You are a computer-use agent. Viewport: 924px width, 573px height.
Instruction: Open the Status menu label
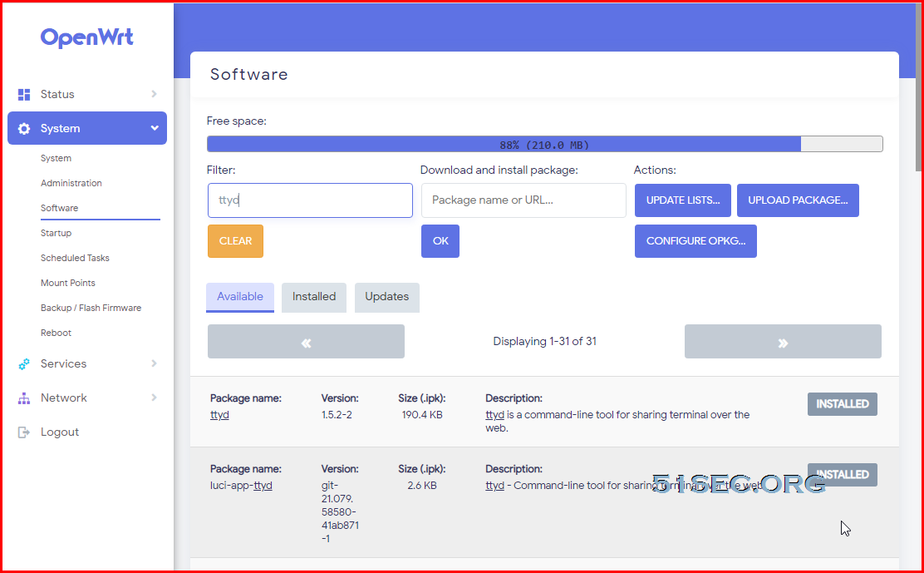tap(57, 94)
